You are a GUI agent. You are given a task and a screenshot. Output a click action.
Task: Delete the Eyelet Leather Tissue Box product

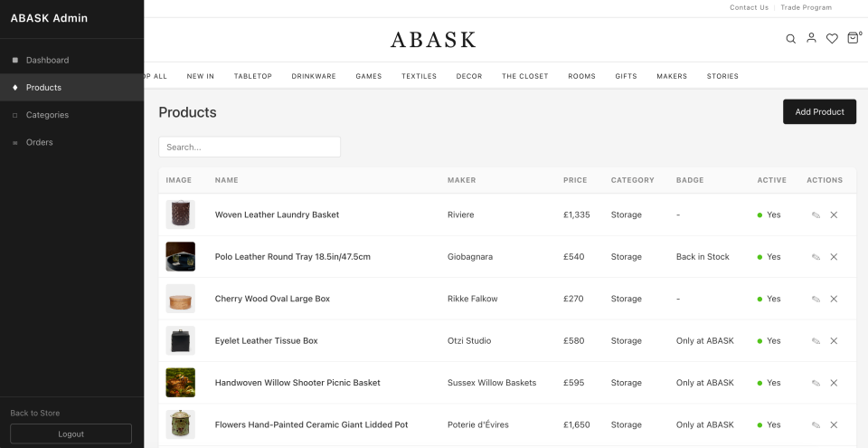pos(834,341)
